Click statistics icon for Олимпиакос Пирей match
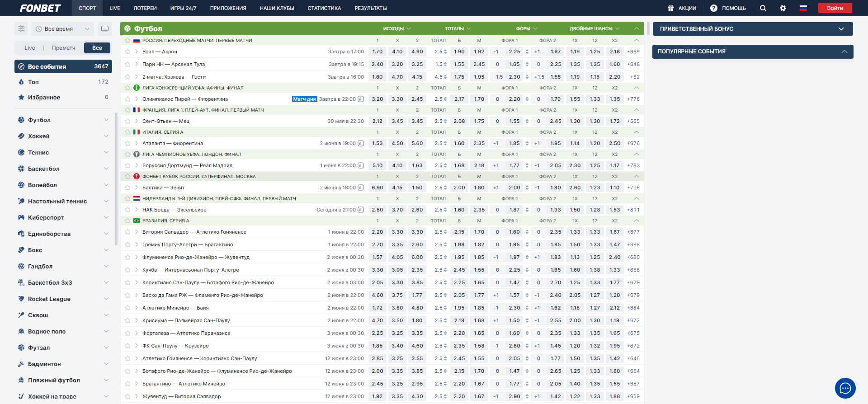 pyautogui.click(x=361, y=99)
